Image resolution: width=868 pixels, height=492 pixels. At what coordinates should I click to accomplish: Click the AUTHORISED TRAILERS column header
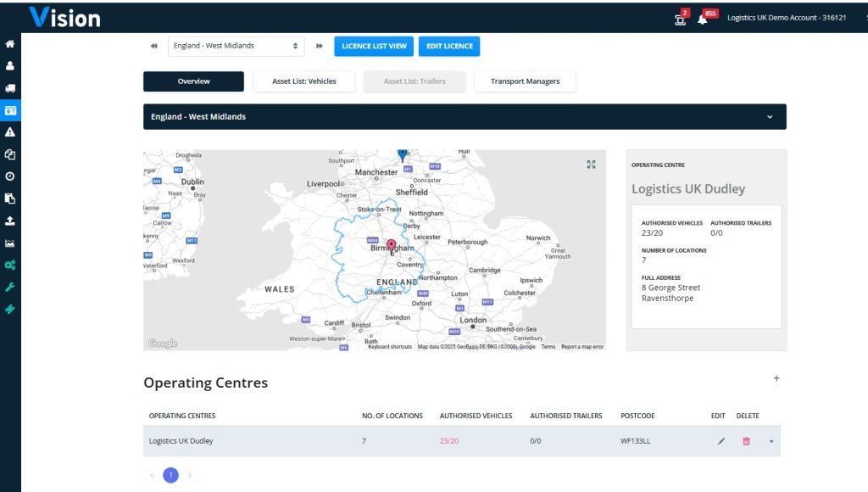pyautogui.click(x=566, y=416)
